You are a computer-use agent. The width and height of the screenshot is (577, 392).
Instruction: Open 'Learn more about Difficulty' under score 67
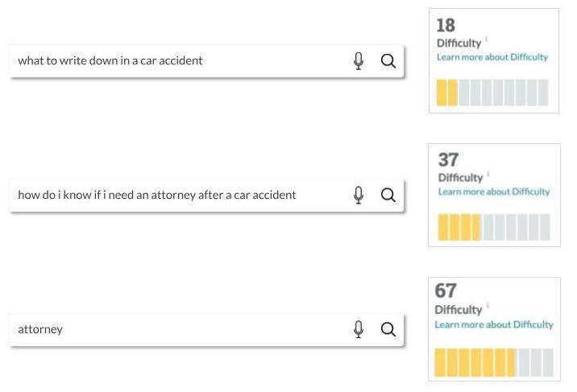[x=493, y=324]
